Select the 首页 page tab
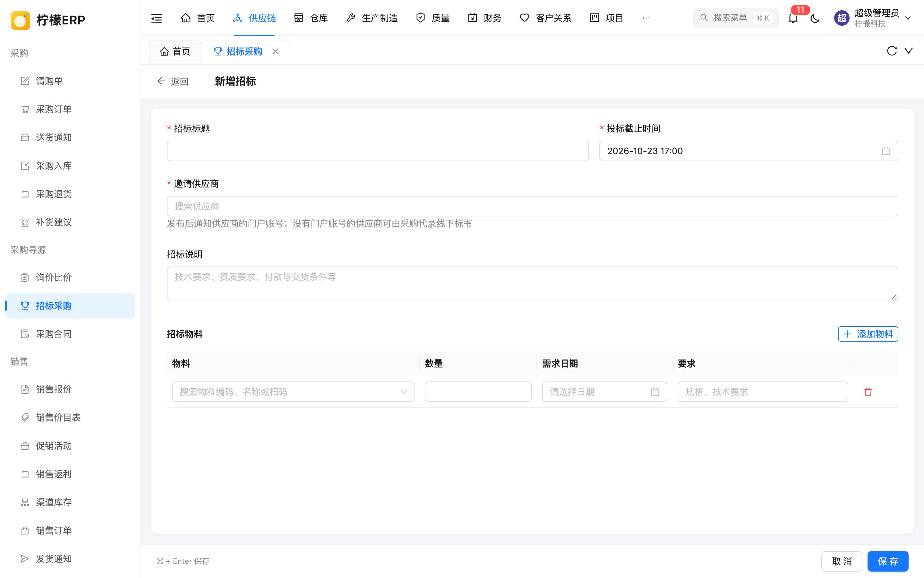Viewport: 924px width, 578px height. [175, 52]
